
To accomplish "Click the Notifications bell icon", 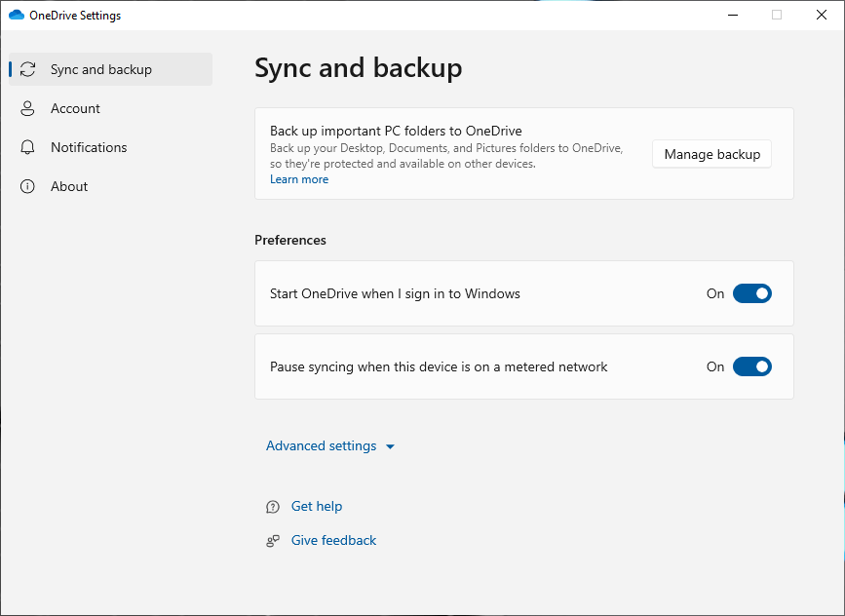I will [x=28, y=147].
